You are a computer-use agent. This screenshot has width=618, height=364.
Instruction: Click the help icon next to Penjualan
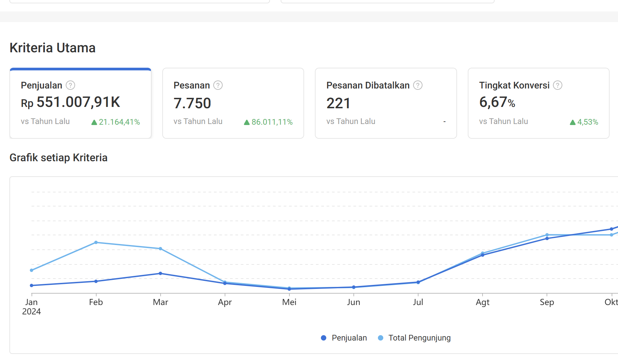(70, 85)
